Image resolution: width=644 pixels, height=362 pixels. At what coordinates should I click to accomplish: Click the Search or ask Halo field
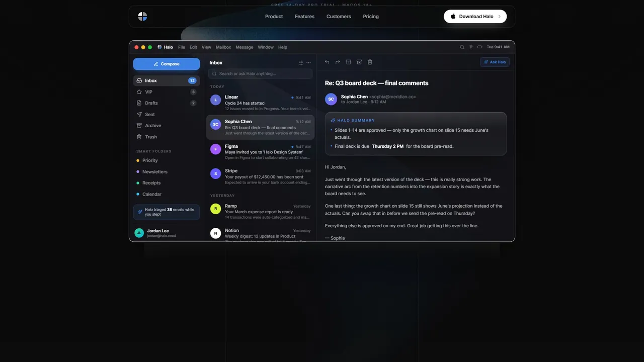point(260,74)
